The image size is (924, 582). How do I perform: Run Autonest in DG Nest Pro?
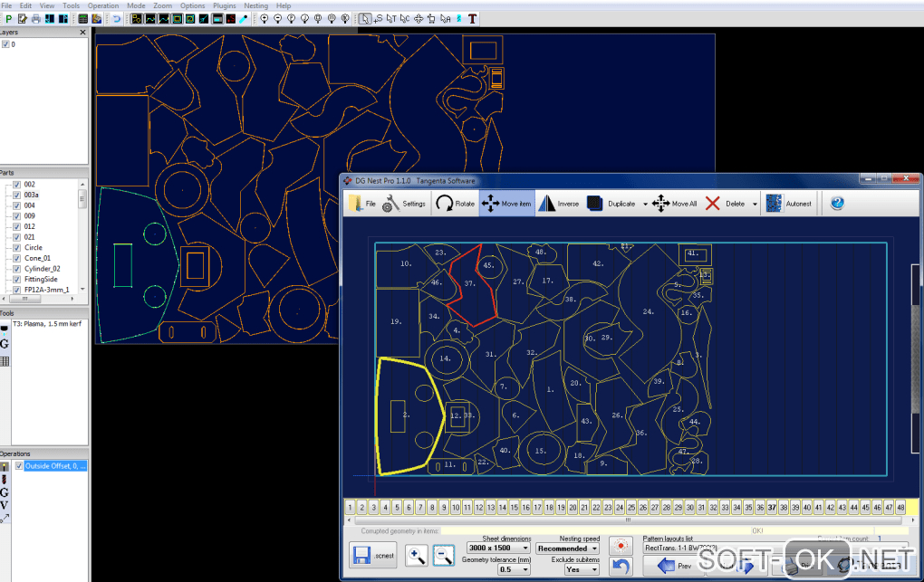[788, 204]
